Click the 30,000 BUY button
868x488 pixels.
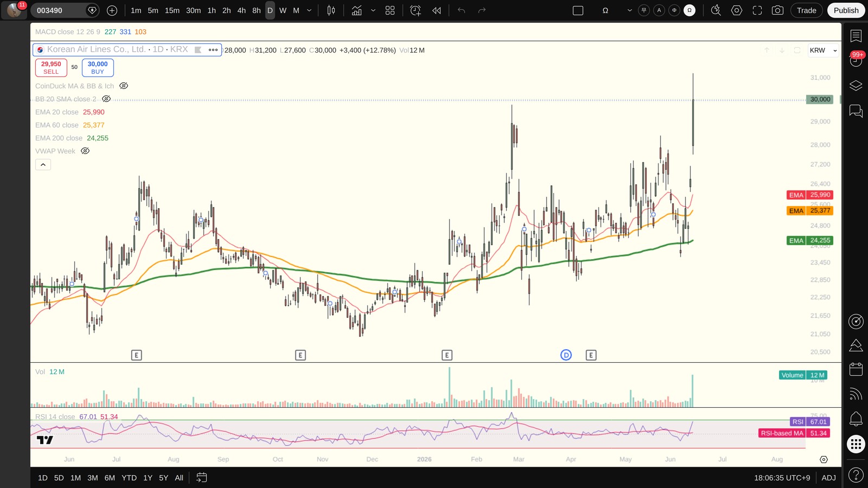[98, 67]
